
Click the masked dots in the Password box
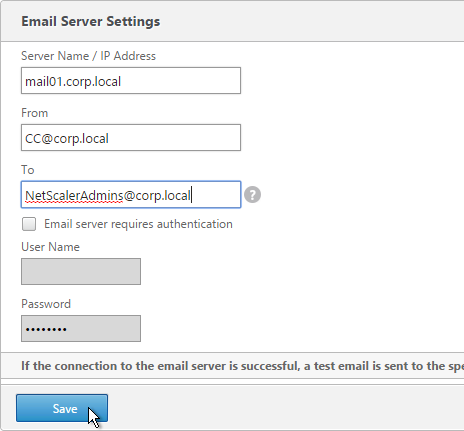(x=46, y=330)
